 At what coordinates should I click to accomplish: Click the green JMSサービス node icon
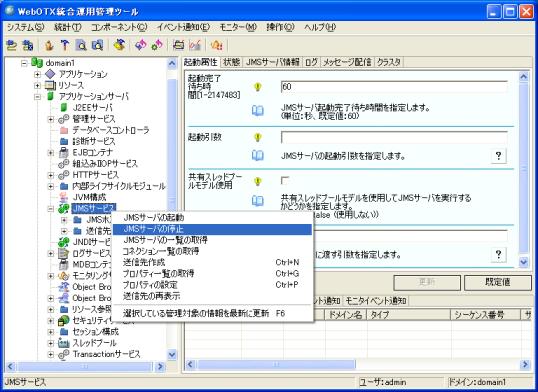[x=64, y=208]
